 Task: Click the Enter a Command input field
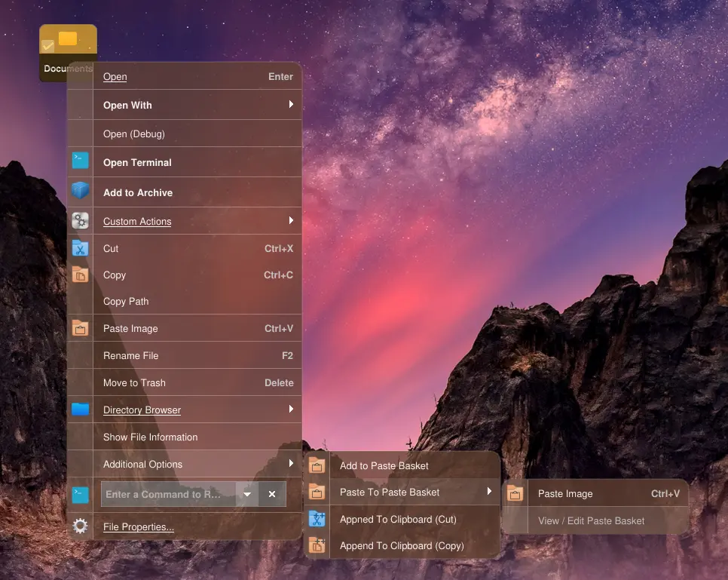coord(167,494)
